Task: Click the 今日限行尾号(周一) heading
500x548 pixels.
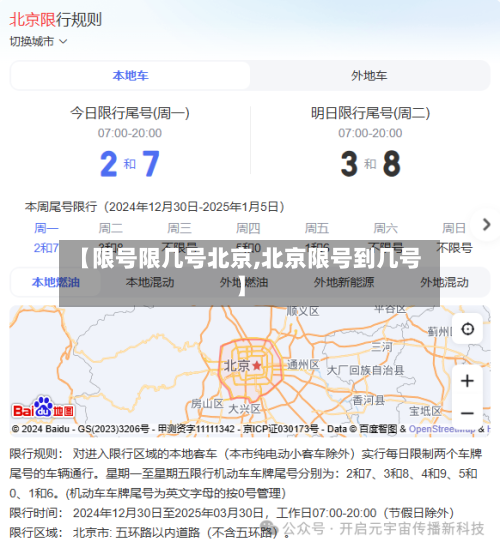Action: point(130,113)
